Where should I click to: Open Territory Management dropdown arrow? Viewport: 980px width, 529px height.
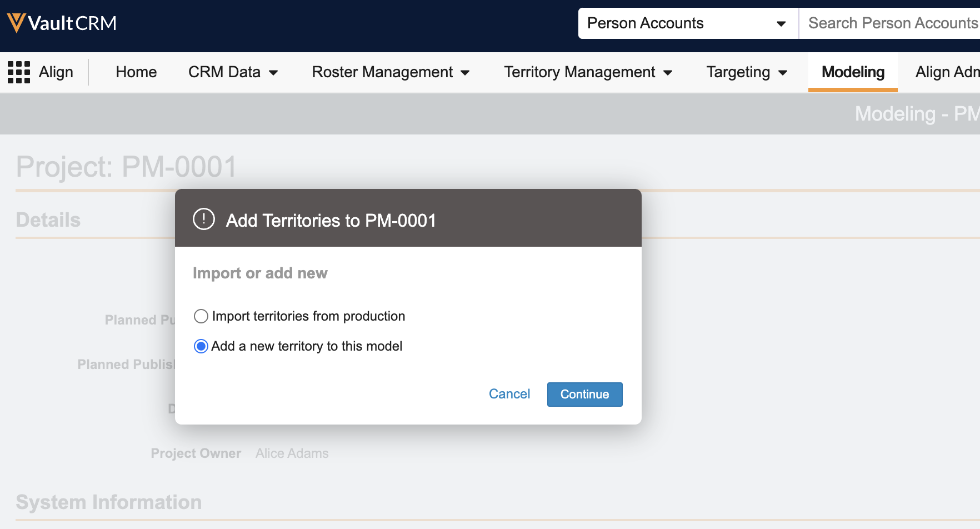(668, 73)
